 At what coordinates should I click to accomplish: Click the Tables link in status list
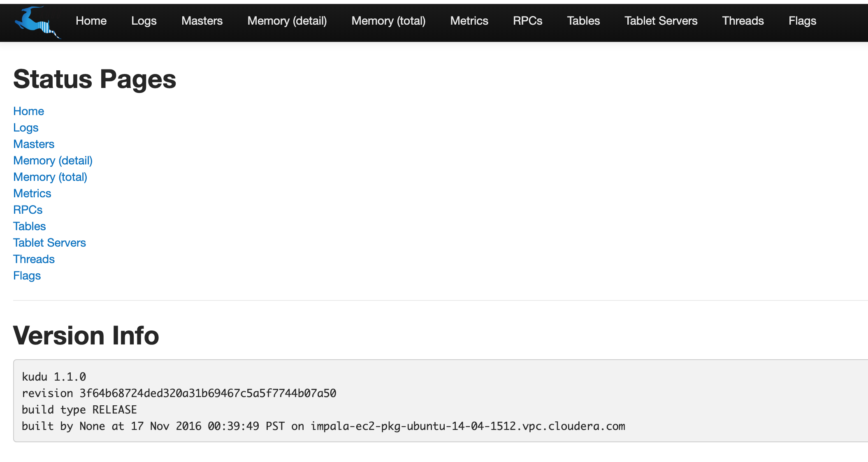[x=29, y=226]
